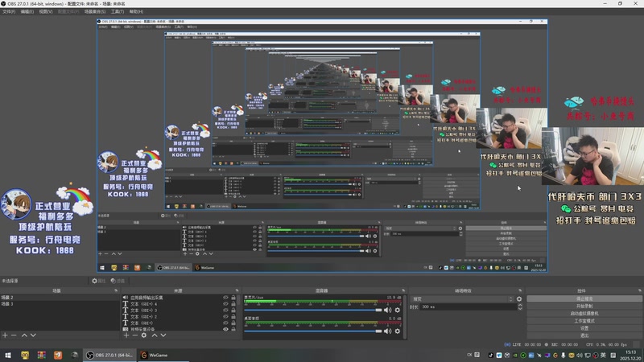Screen dimensions: 644x362
Task: Open Windows Start menu
Action: click(8, 355)
